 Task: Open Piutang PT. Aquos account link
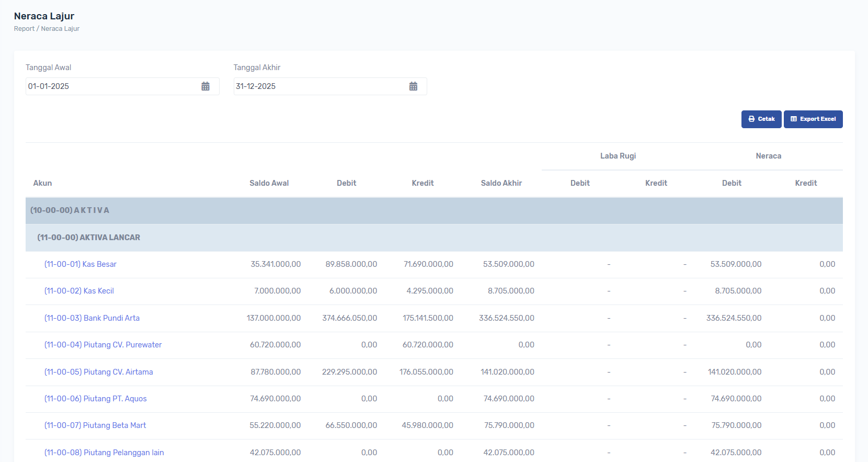96,399
